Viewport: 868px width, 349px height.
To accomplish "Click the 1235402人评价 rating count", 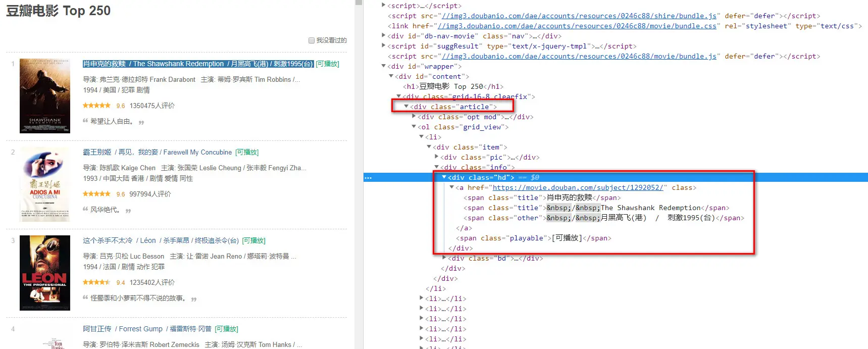I will click(x=152, y=282).
